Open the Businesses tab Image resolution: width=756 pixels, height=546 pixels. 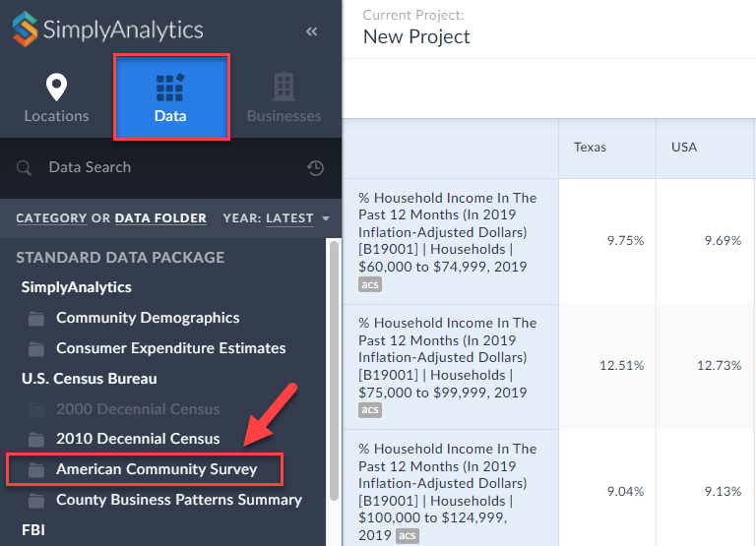[283, 97]
